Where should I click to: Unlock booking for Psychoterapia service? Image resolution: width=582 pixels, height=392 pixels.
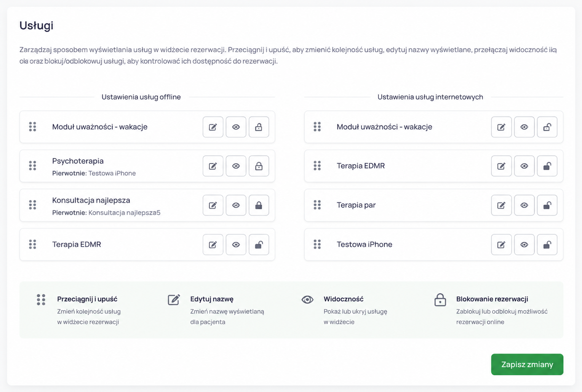259,166
